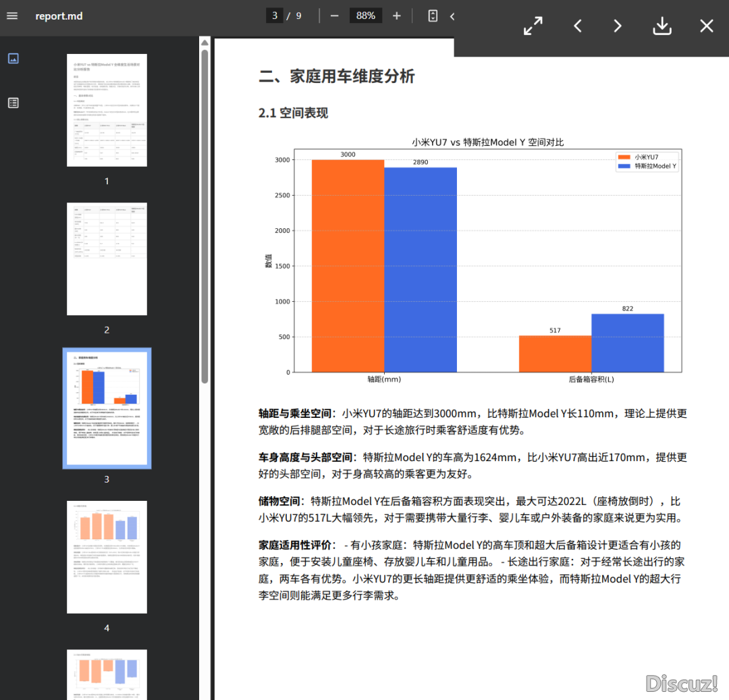Go to previous item arrow
Image resolution: width=729 pixels, height=700 pixels.
pyautogui.click(x=578, y=26)
